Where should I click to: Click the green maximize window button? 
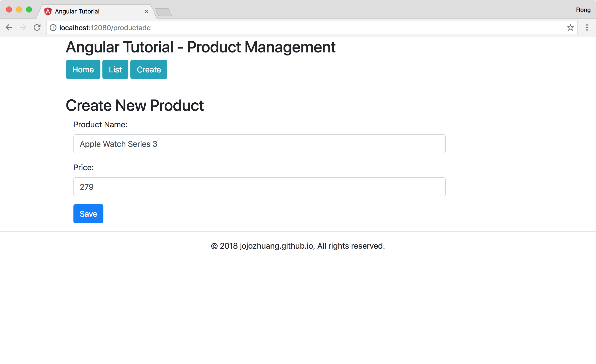pos(29,9)
